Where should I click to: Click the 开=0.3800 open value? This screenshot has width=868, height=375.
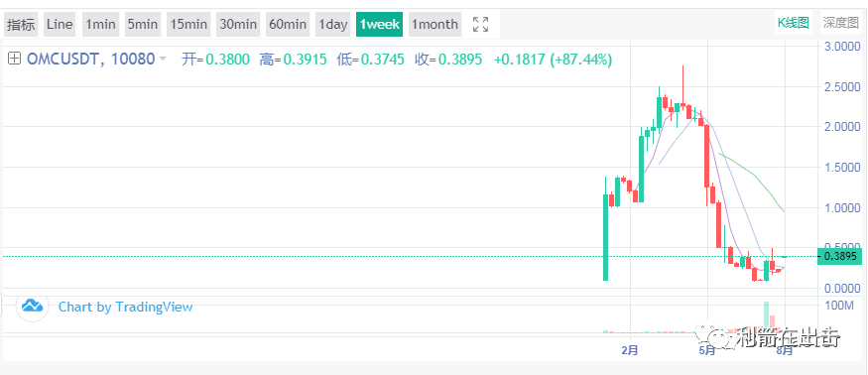point(216,59)
